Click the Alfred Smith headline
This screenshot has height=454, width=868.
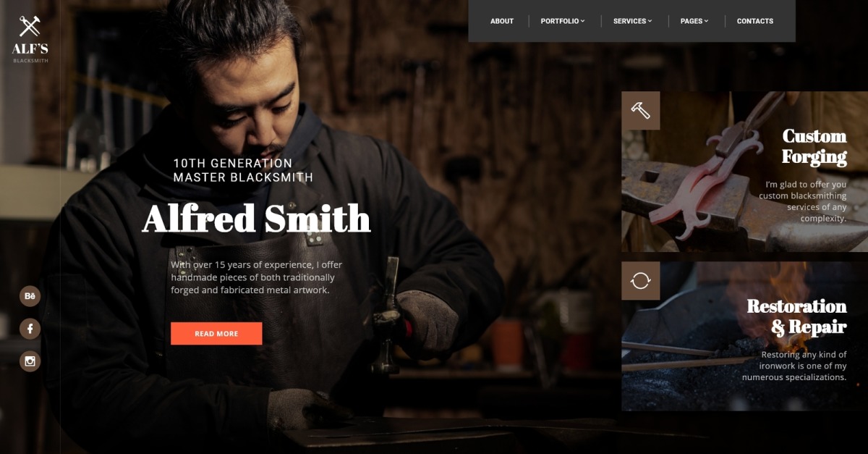point(257,218)
